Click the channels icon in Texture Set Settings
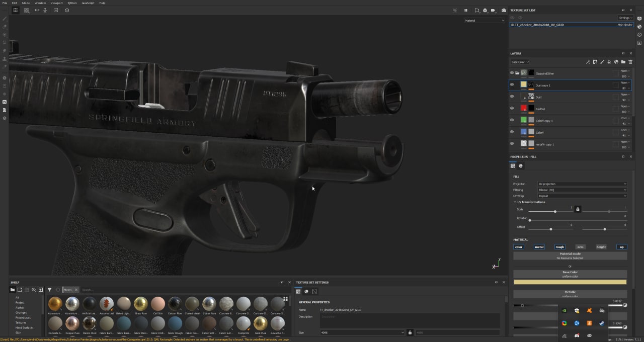Viewport: 644px width, 342px height. (x=306, y=291)
